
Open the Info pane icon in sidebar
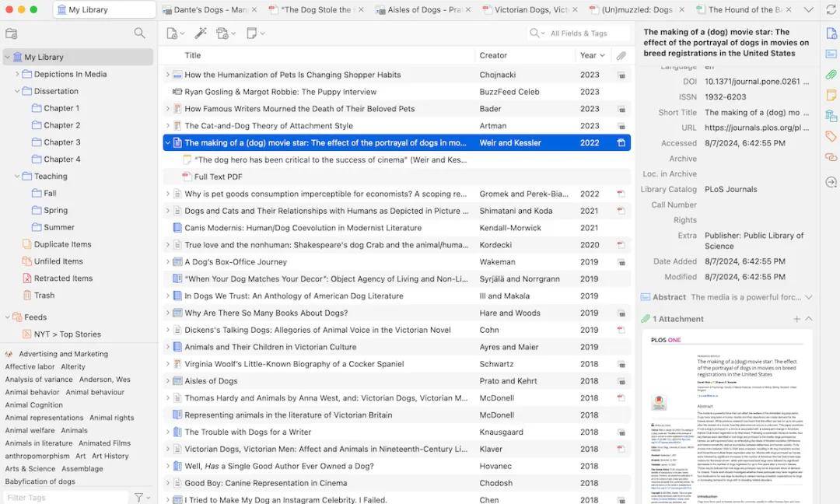pos(831,33)
